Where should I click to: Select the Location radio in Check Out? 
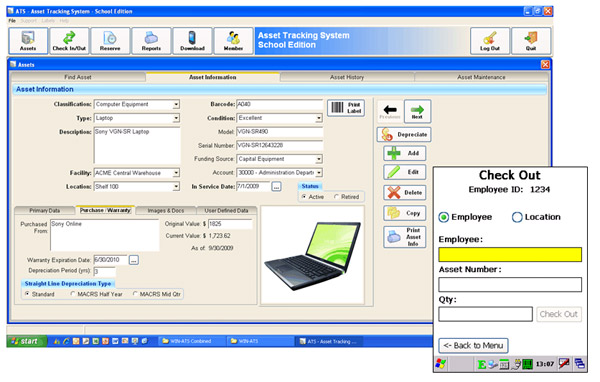(517, 217)
